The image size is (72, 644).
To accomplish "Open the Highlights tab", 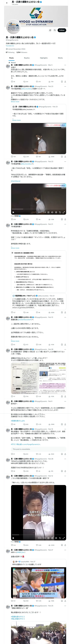I will click(44, 58).
